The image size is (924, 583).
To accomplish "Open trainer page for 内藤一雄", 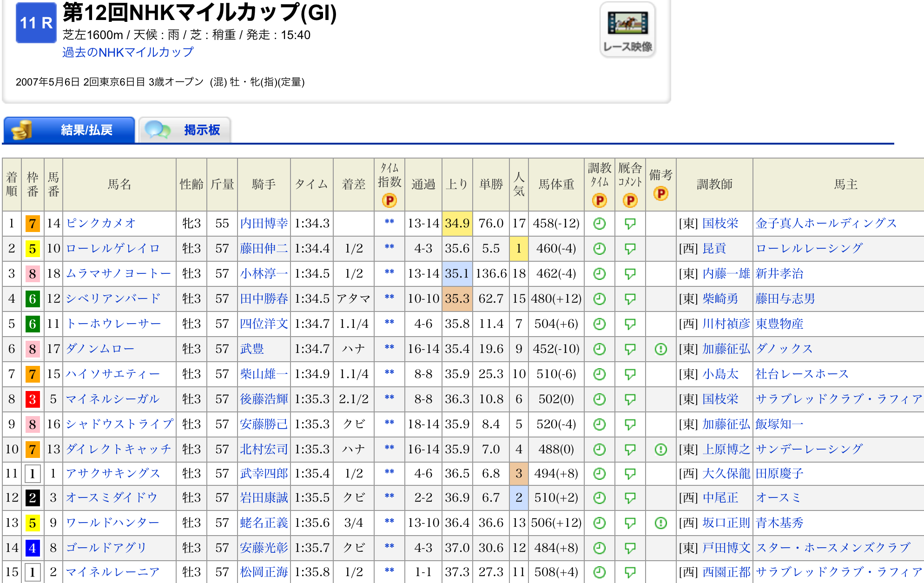I will click(726, 273).
